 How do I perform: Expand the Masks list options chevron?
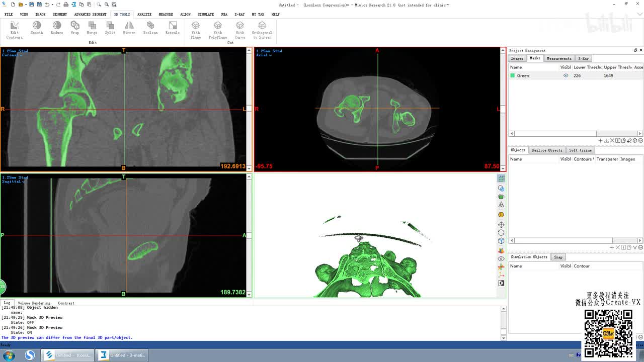pyautogui.click(x=640, y=141)
